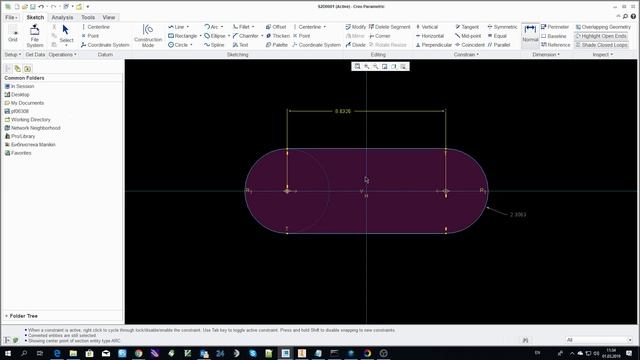
Task: Click the Corner trim tool
Action: click(x=380, y=36)
